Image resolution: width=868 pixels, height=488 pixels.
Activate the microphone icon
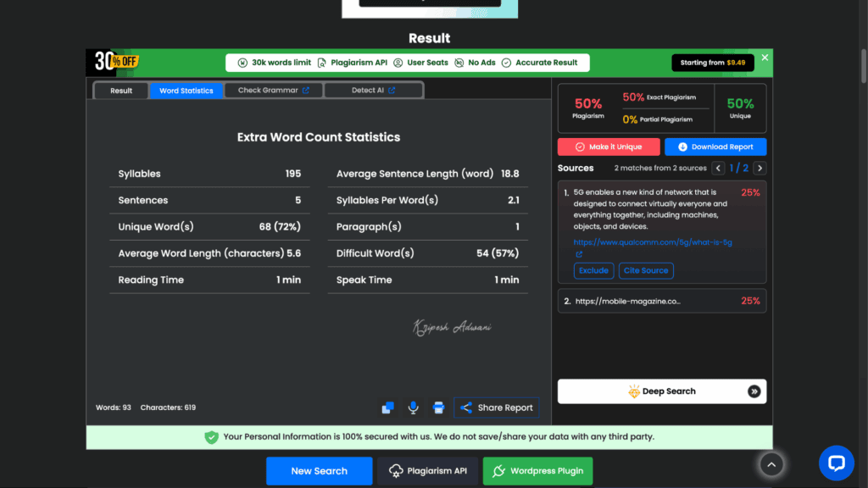coord(413,408)
